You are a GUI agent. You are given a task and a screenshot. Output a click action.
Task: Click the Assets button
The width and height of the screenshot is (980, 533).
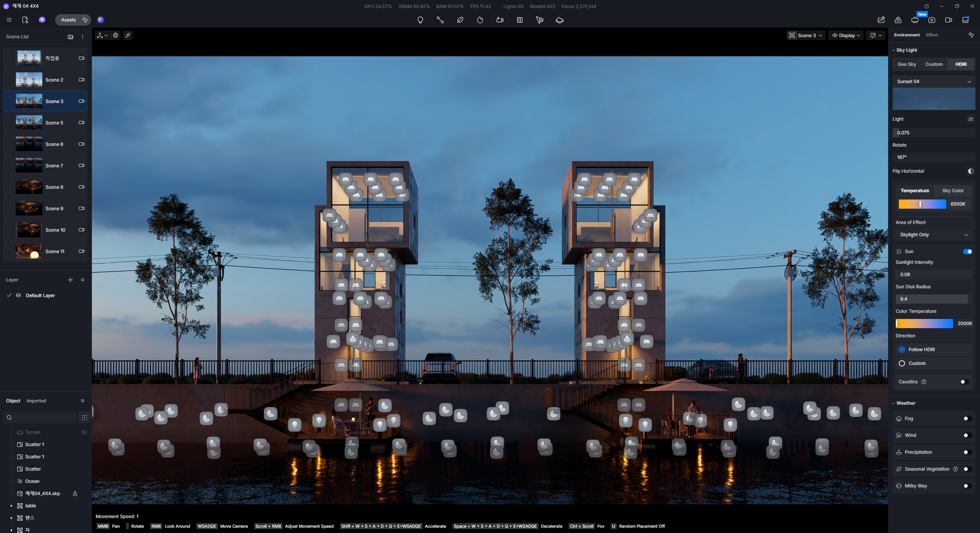point(69,20)
